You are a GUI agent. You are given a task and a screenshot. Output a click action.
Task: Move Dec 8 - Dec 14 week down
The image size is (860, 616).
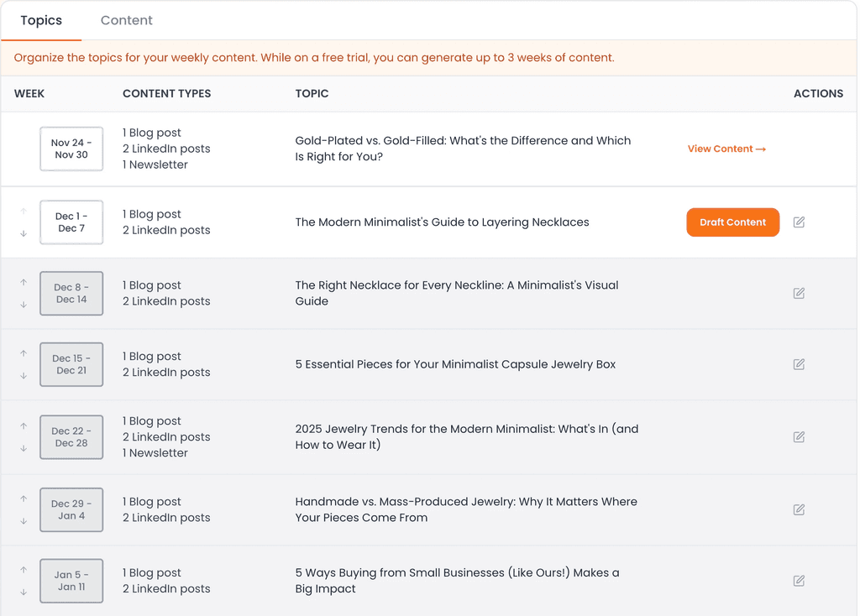coord(24,305)
